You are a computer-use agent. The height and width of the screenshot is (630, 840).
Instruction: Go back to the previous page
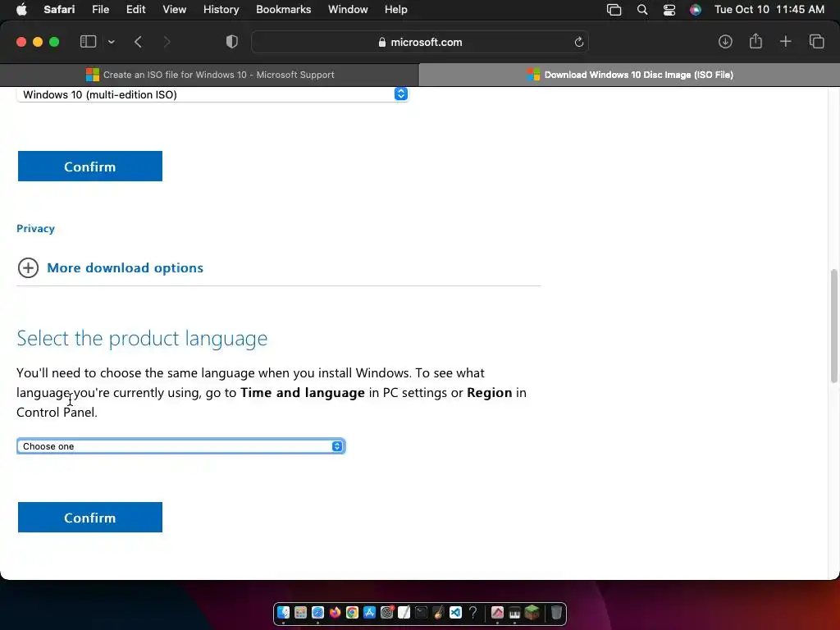tap(138, 42)
